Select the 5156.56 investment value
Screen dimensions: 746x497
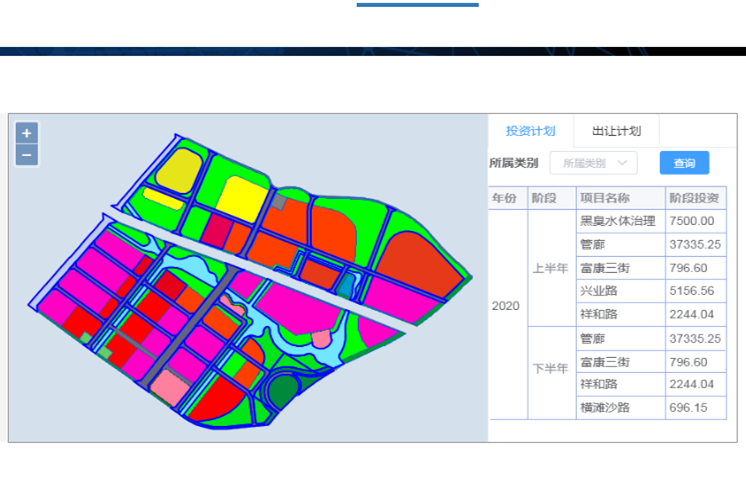coord(696,291)
